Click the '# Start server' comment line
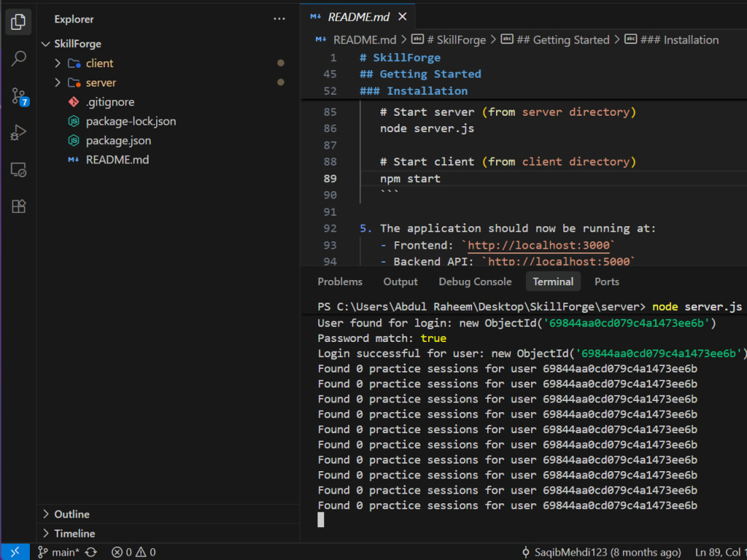 (x=508, y=112)
